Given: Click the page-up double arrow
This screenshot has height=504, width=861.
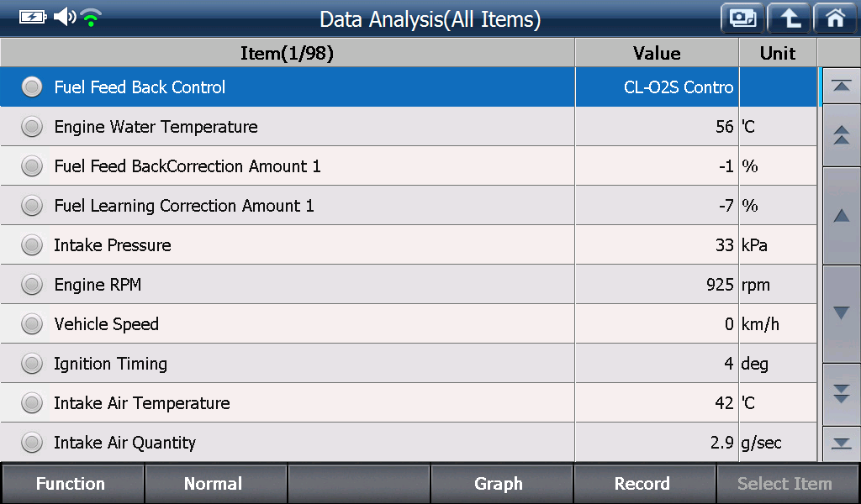Looking at the screenshot, I should pos(841,135).
